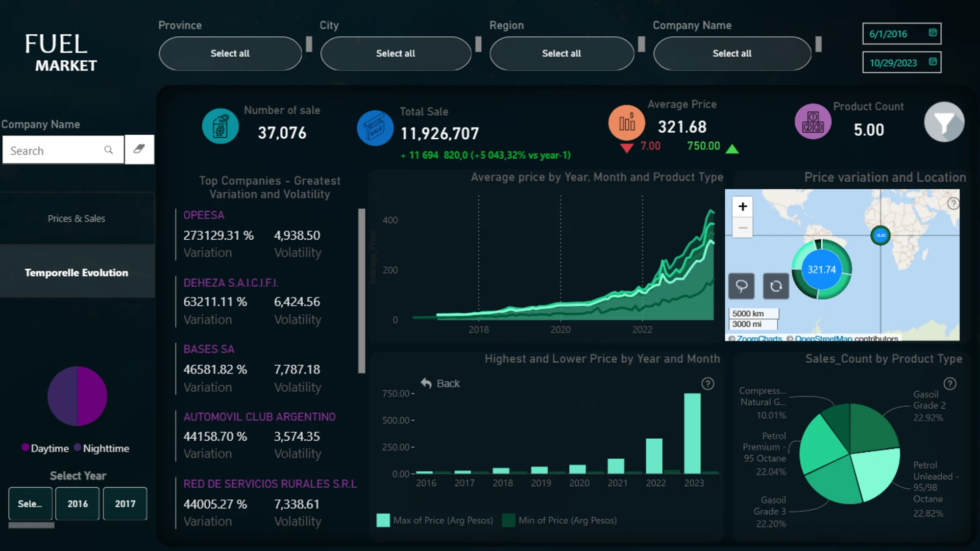Expand the Province dropdown
The width and height of the screenshot is (980, 551).
(x=230, y=53)
